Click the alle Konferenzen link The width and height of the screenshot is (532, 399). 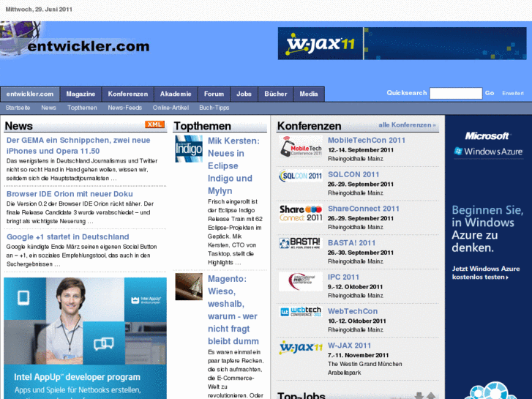click(407, 125)
